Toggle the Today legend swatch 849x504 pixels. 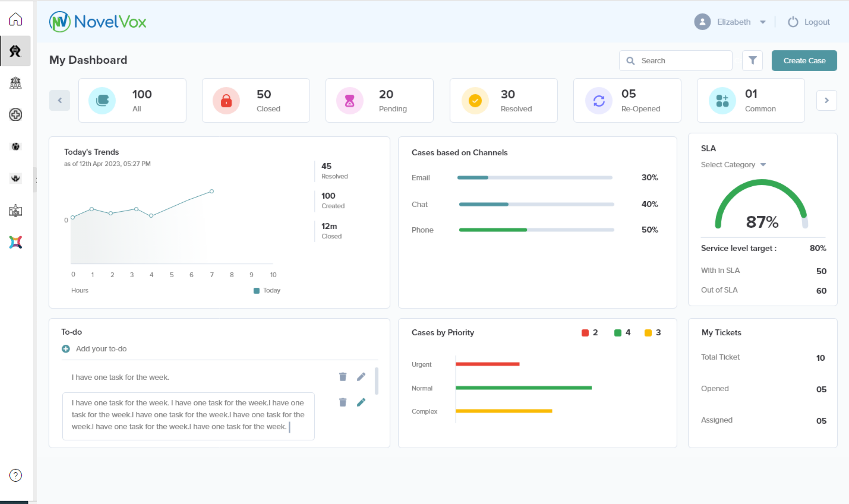(257, 290)
